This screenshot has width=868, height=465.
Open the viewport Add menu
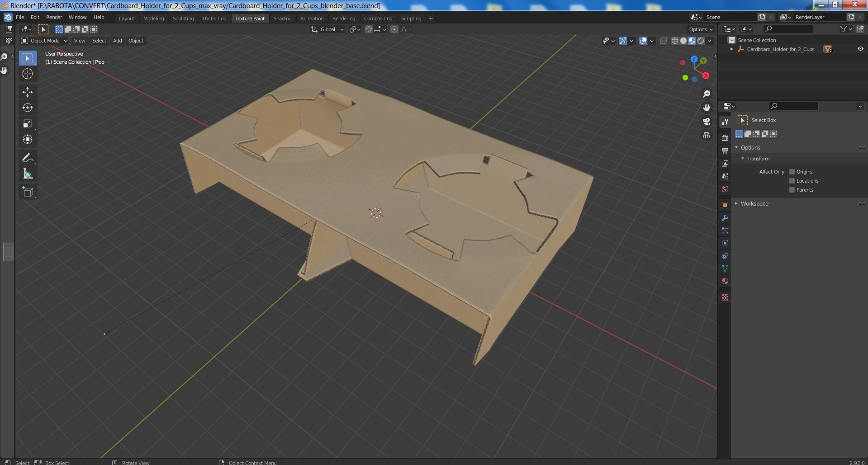(x=117, y=41)
